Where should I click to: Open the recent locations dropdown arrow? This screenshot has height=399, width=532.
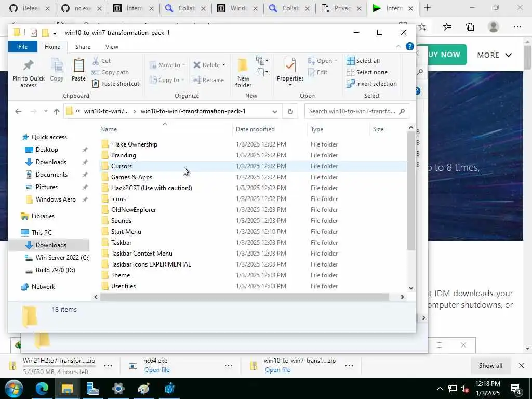[46, 111]
